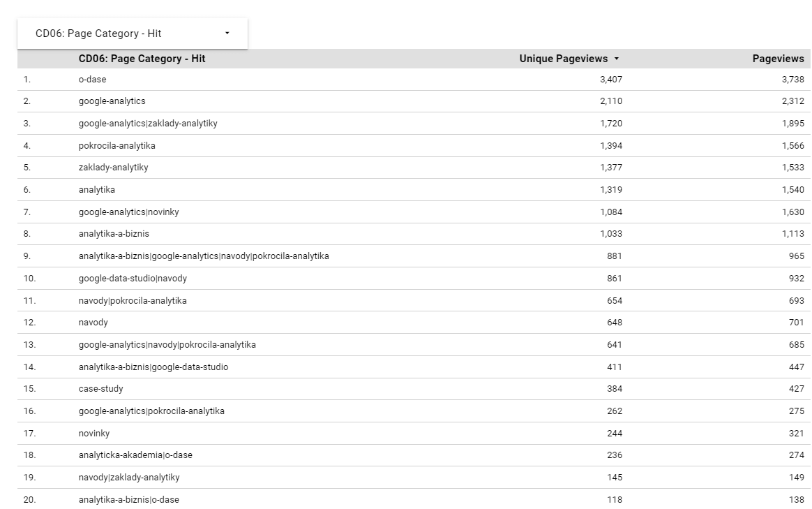
Task: Click 'google-analytics|pokrocila-analytika' in row 16
Action: (x=152, y=411)
